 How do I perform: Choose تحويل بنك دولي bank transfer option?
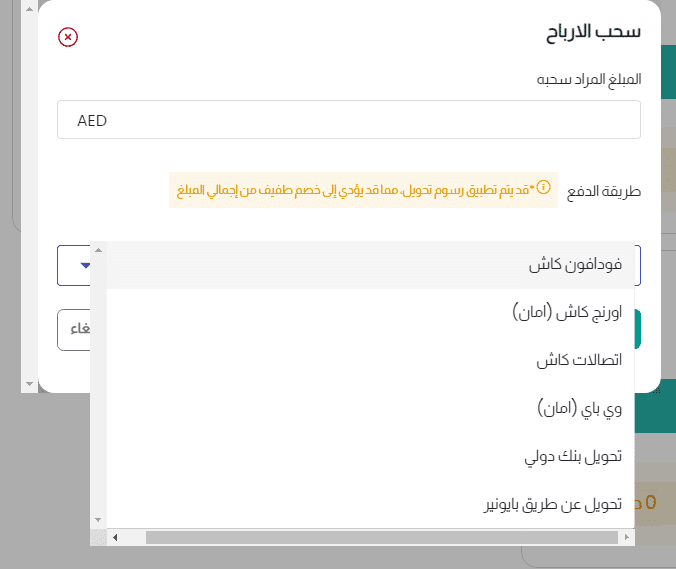coord(573,456)
